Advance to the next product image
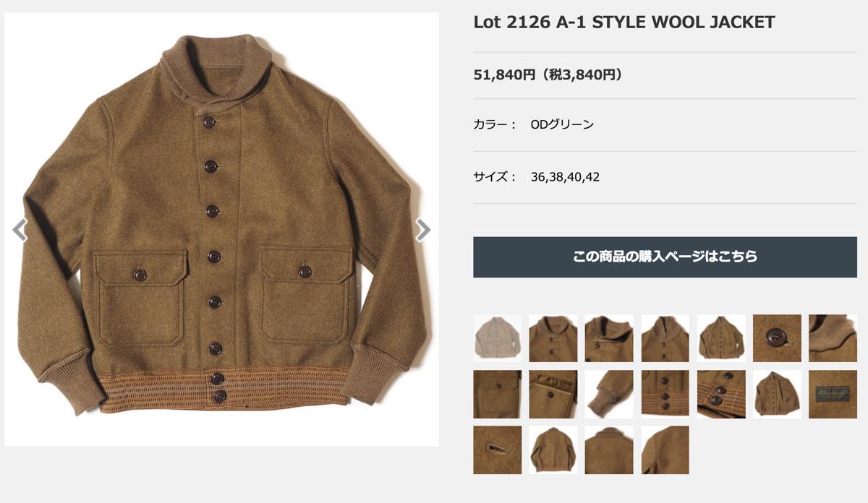Screen dimensions: 868x503 423,230
